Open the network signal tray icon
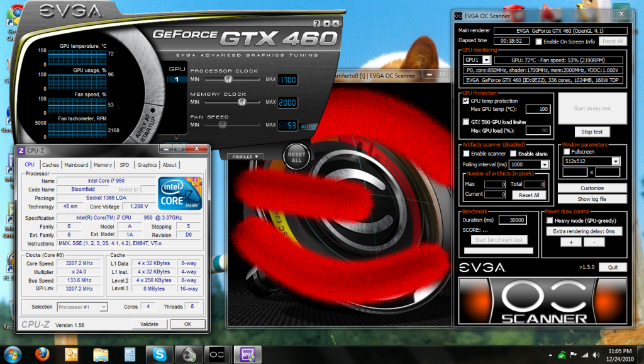644x364 pixels. pyautogui.click(x=585, y=355)
